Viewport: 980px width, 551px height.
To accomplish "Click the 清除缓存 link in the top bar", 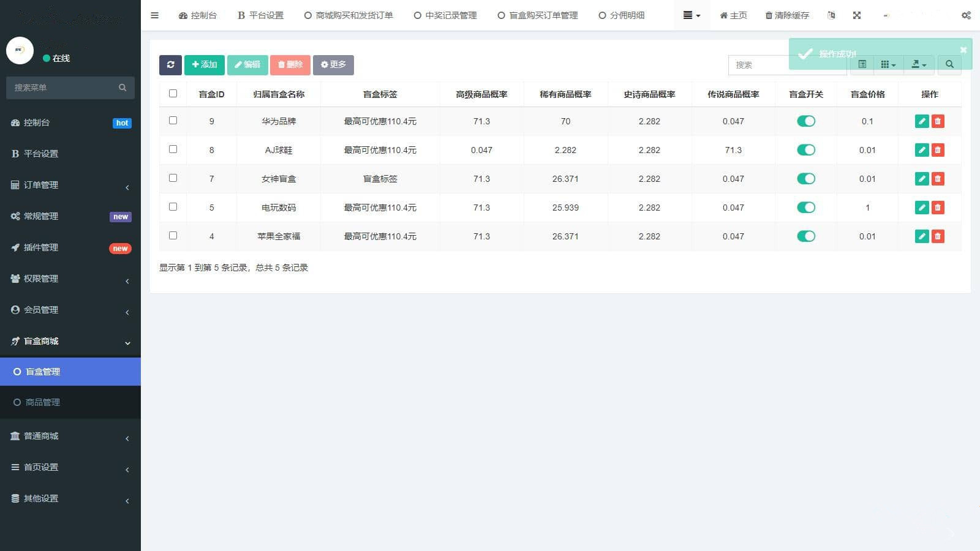I will (x=787, y=15).
